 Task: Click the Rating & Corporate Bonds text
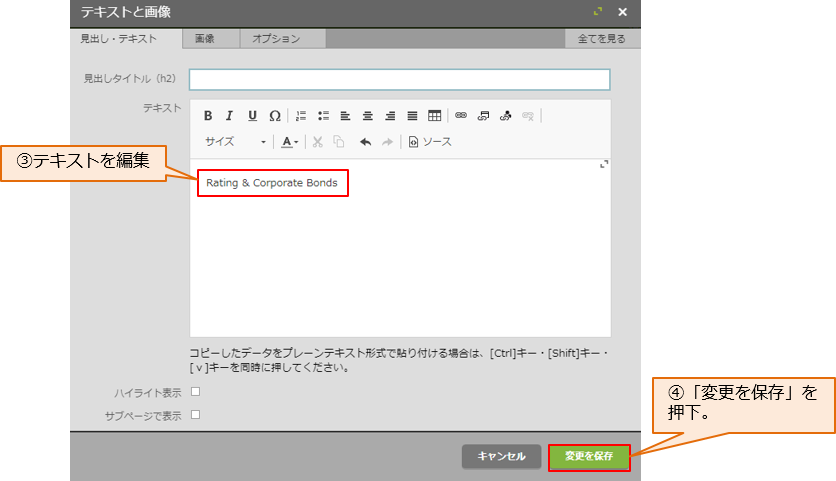coord(272,183)
